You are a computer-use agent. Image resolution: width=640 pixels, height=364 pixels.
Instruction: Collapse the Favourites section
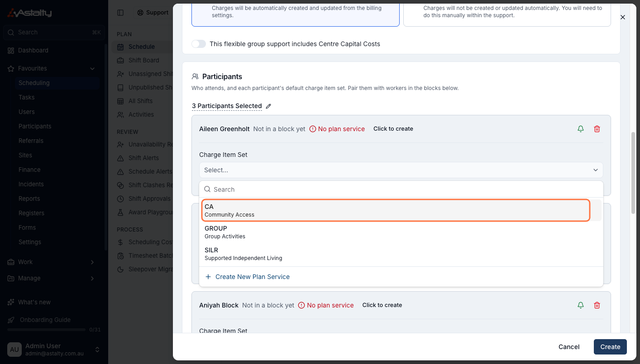(92, 68)
